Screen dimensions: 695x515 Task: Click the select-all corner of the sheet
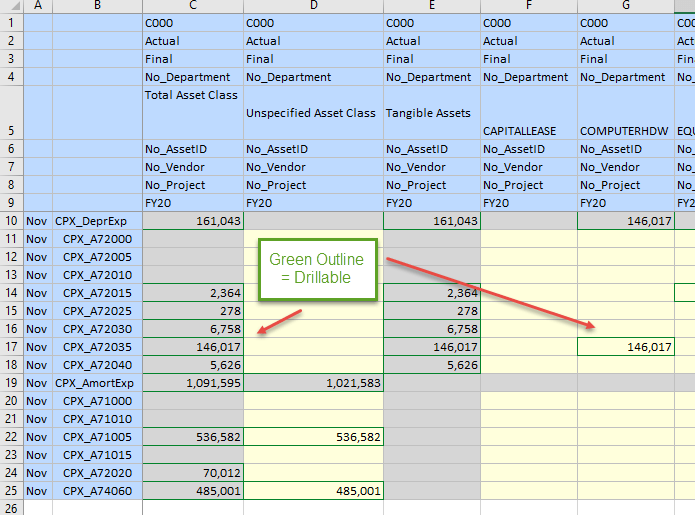[x=11, y=6]
